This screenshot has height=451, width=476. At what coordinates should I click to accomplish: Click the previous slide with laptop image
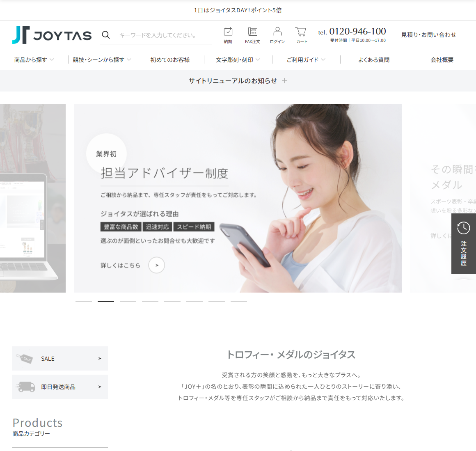[33, 198]
